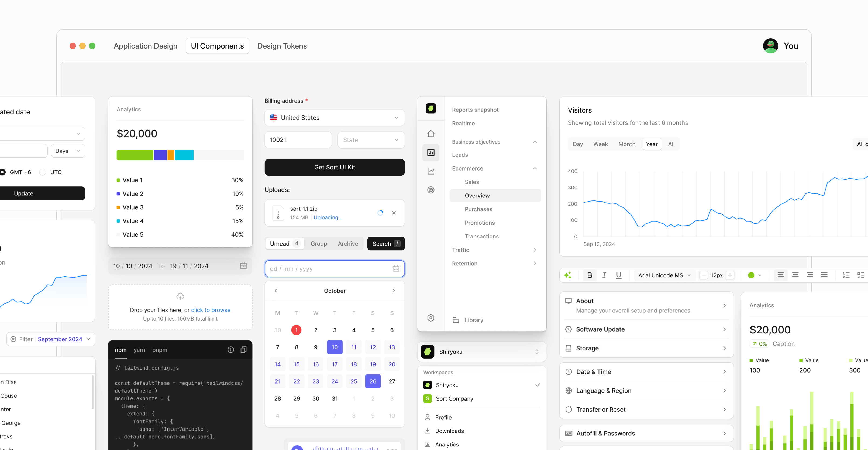Open the United States country dropdown
Image resolution: width=868 pixels, height=450 pixels.
[334, 118]
